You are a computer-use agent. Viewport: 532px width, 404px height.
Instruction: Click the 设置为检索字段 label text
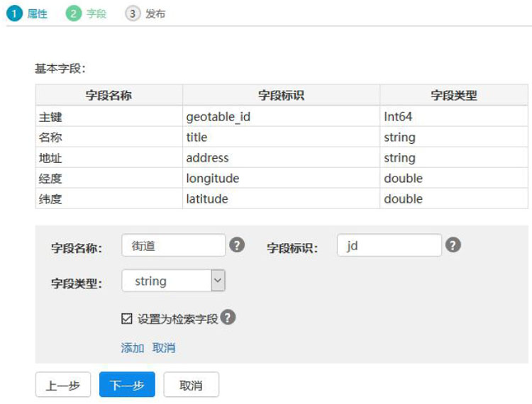pos(177,319)
